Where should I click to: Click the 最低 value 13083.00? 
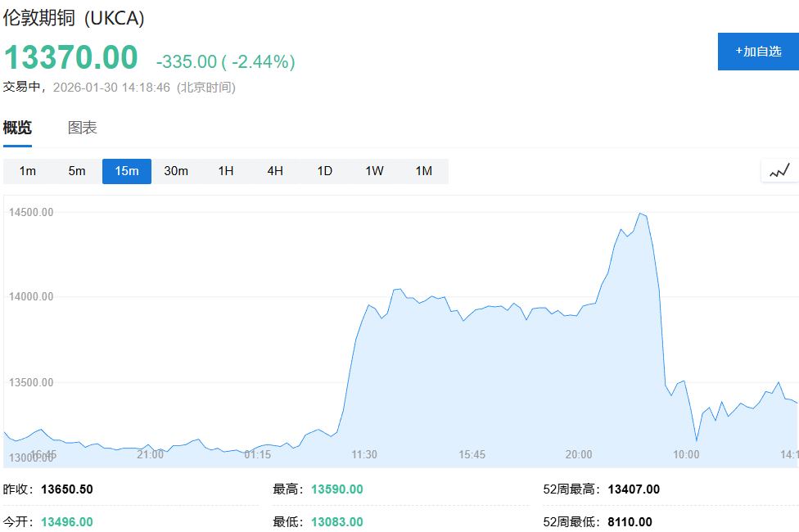coord(336,521)
